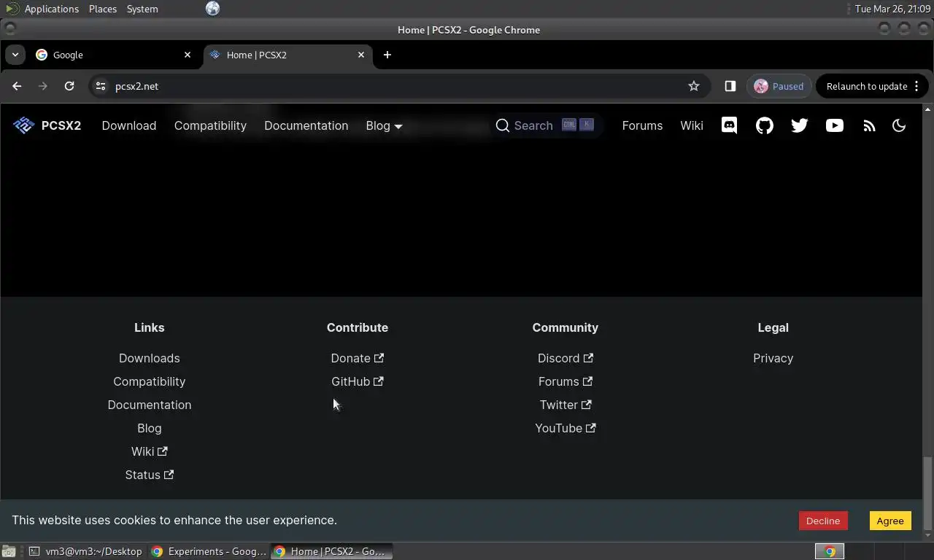Viewport: 934px width, 560px height.
Task: Switch to vm3@vm3 terminal window in taskbar
Action: (x=86, y=551)
